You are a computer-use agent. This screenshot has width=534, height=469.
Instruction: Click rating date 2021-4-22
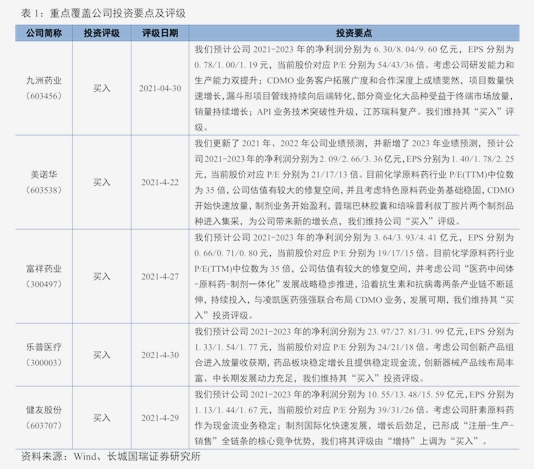coord(160,182)
